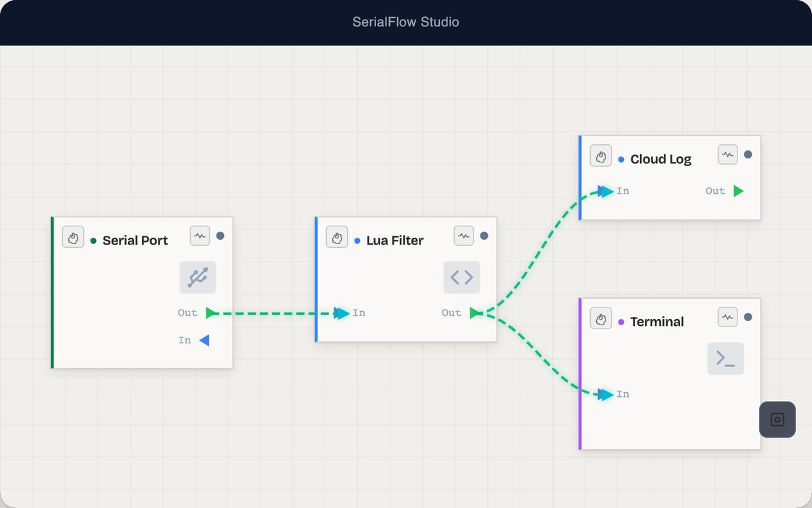Toggle the gray status dot on Cloud Log
812x508 pixels.
point(748,154)
